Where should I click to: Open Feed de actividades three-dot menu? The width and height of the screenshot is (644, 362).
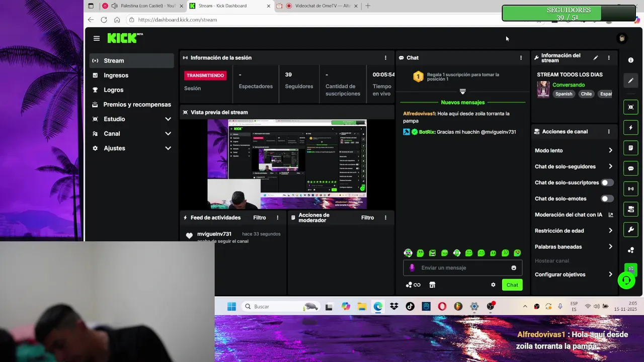277,218
